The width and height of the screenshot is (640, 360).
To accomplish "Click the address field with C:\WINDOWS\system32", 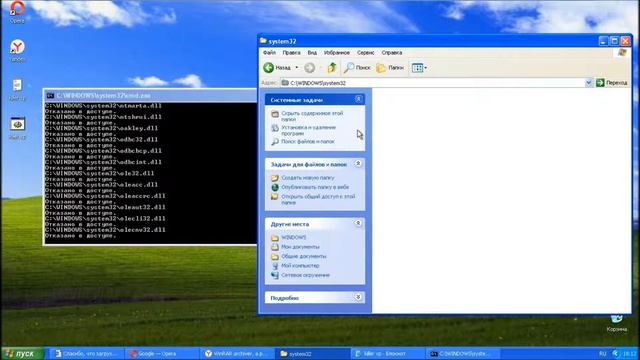I will pyautogui.click(x=437, y=83).
